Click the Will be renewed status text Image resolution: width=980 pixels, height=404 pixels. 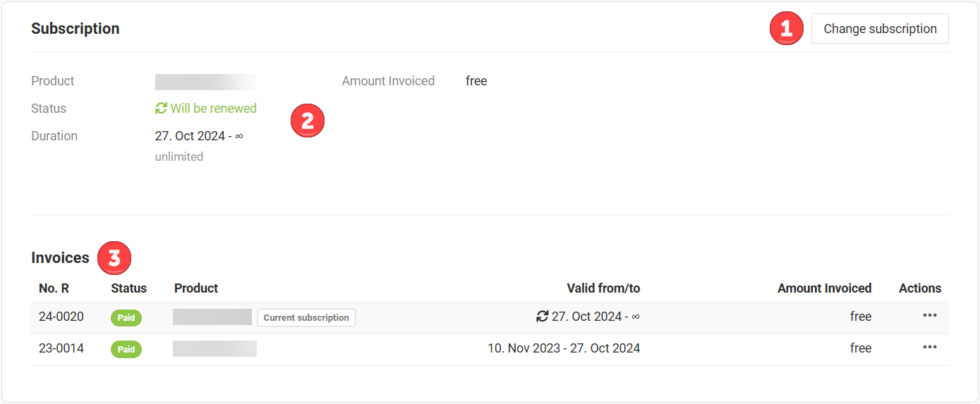click(213, 109)
